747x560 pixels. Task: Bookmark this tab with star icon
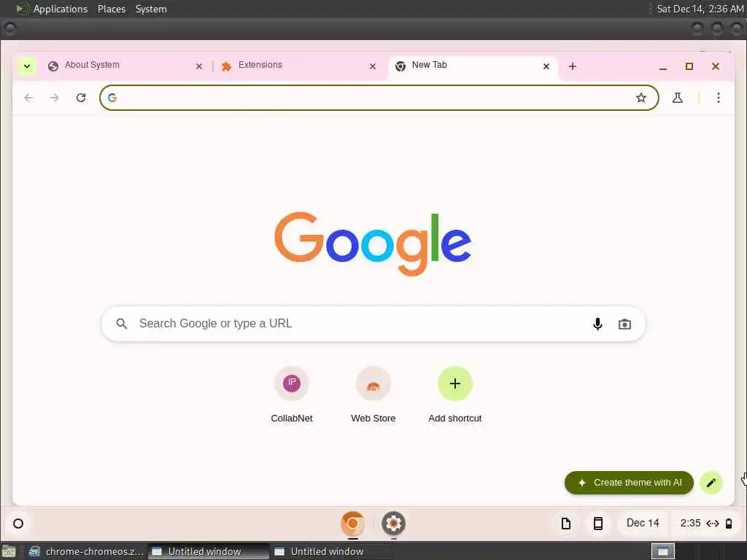641,98
